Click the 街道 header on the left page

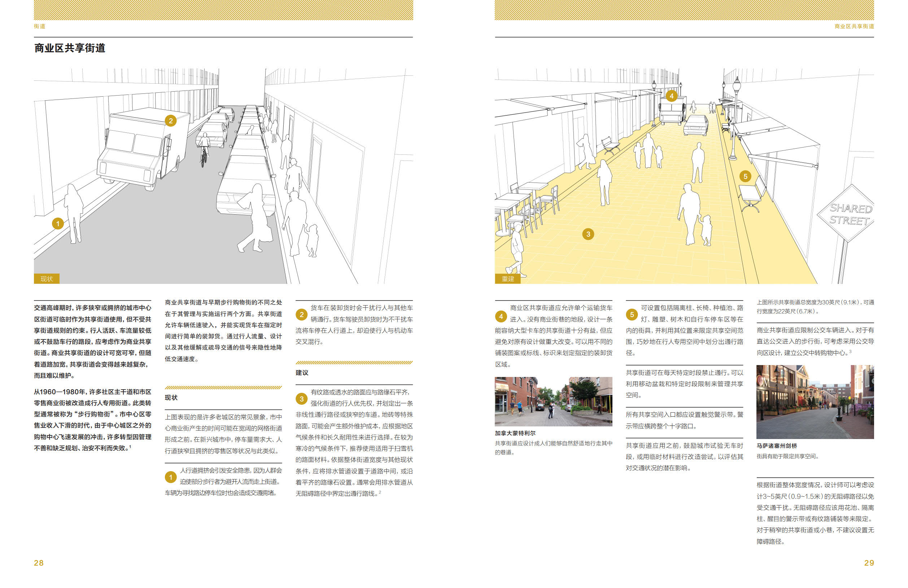[40, 26]
